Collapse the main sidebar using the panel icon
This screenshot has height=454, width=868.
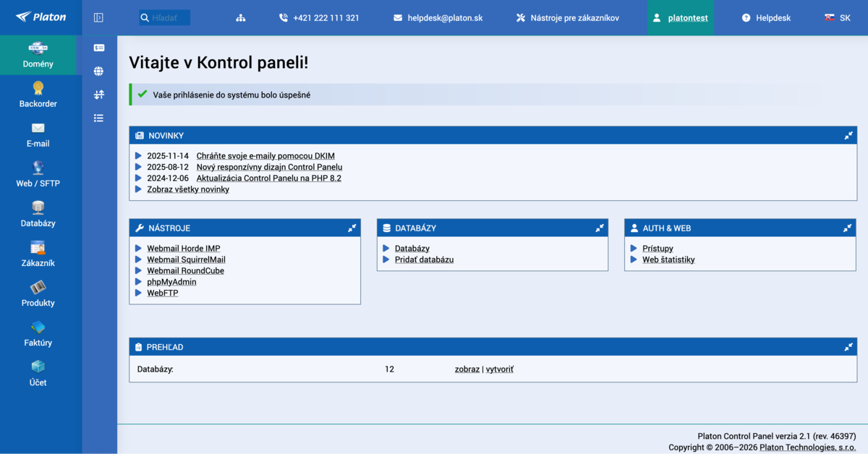click(x=98, y=17)
